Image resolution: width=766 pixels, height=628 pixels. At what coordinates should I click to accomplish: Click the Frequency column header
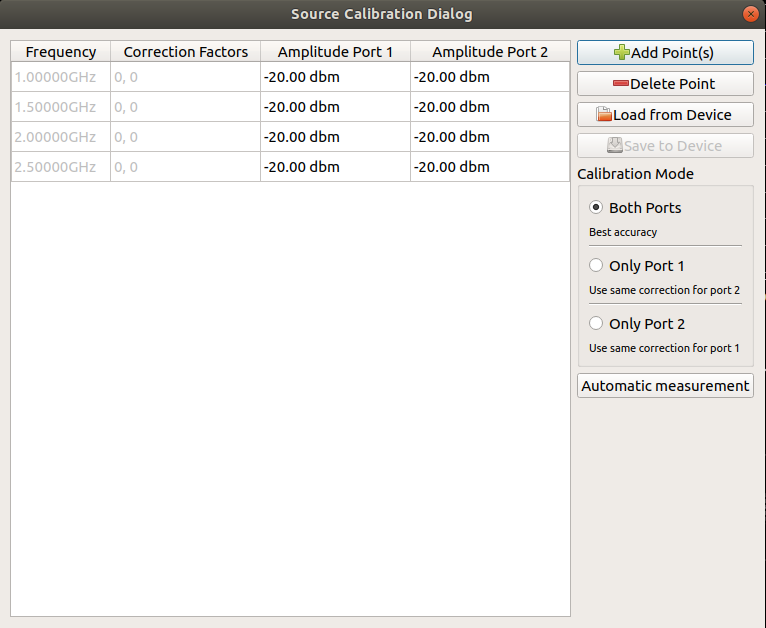point(61,52)
